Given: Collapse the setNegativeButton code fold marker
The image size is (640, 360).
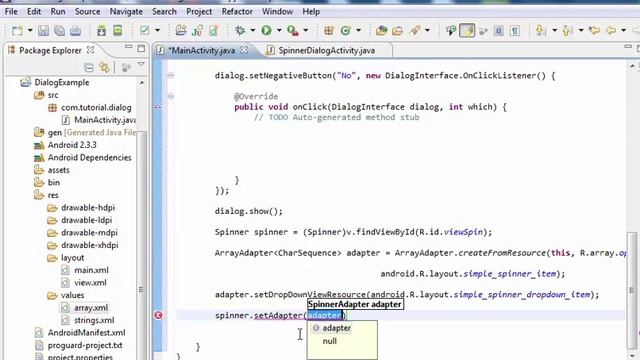Looking at the screenshot, I should [x=171, y=76].
